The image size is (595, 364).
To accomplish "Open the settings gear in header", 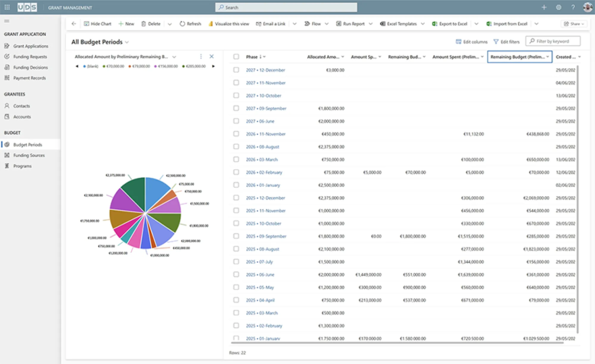I will click(x=559, y=7).
